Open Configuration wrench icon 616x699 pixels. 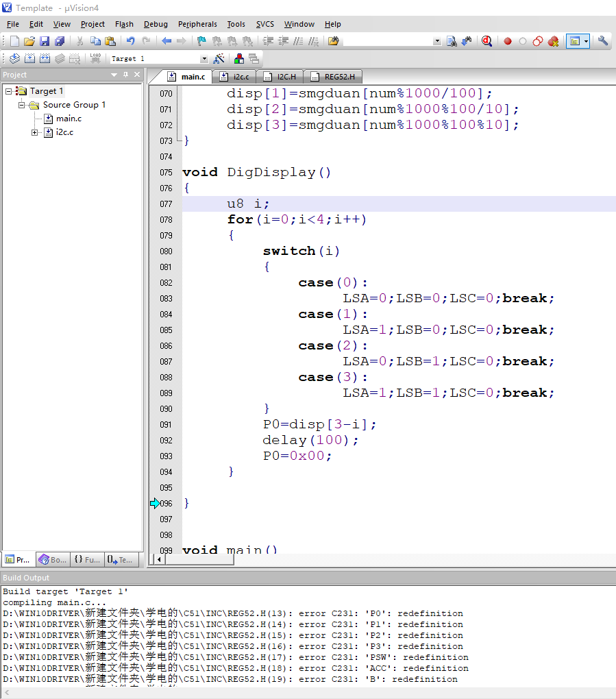pos(603,41)
